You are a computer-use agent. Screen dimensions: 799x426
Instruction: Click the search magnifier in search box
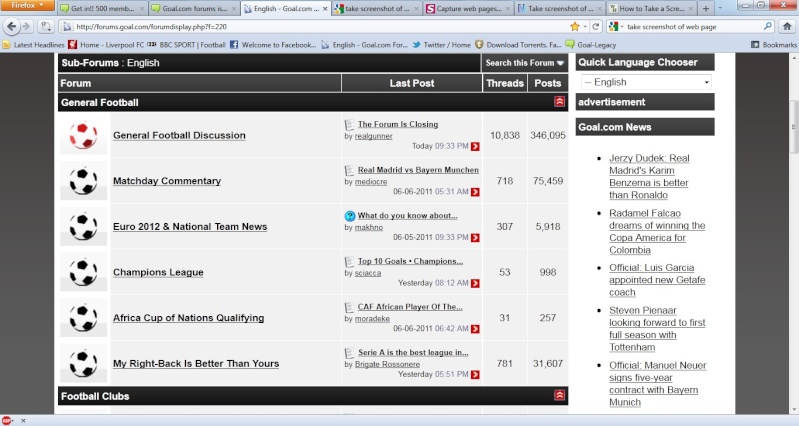[768, 26]
